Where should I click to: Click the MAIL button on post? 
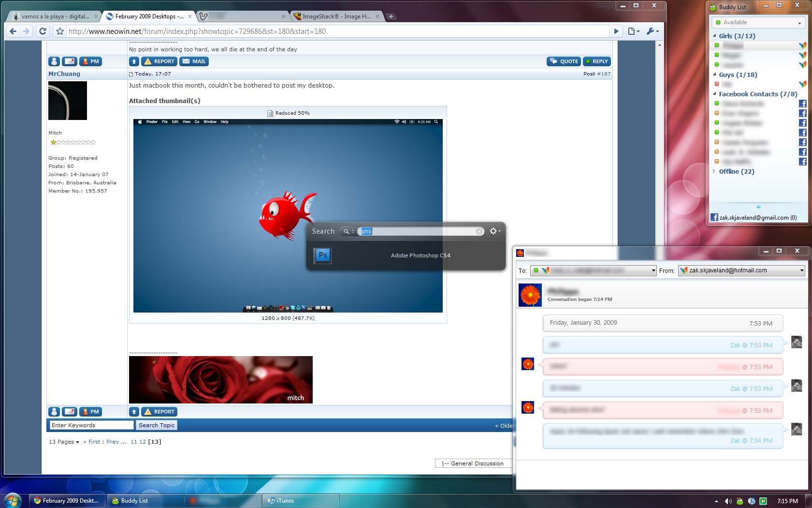[x=194, y=61]
